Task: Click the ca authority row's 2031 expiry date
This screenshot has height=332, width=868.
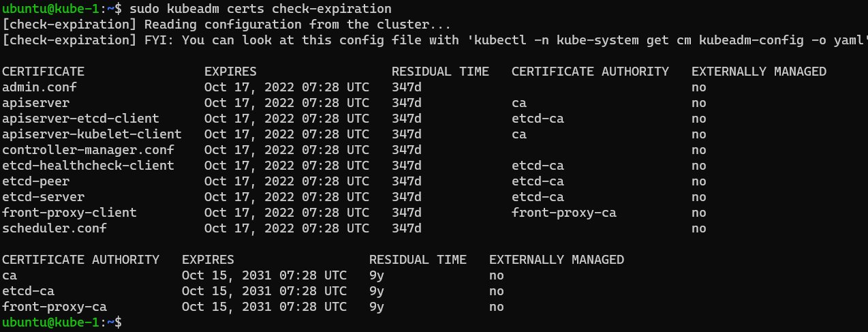Action: click(x=264, y=275)
